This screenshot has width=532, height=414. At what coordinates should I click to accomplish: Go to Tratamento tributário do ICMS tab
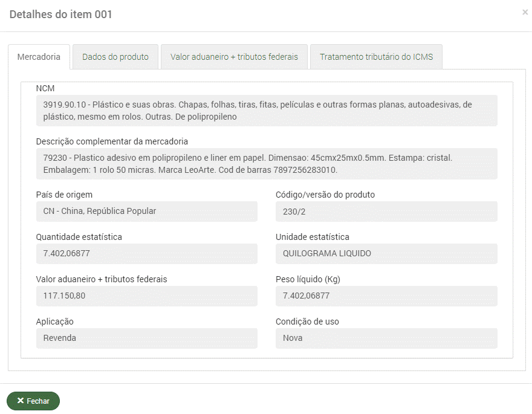point(376,57)
